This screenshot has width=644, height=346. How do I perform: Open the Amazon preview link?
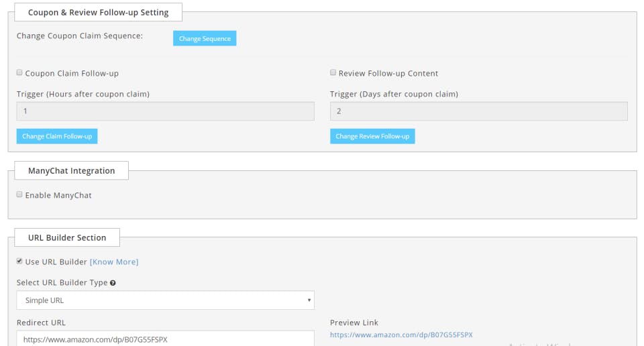coord(401,335)
